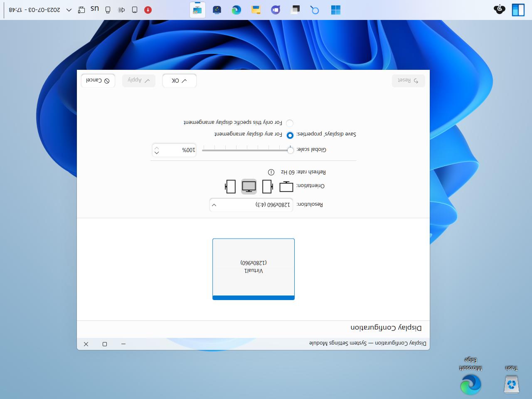Close the Display Configuration window
The image size is (532, 399).
tap(86, 344)
